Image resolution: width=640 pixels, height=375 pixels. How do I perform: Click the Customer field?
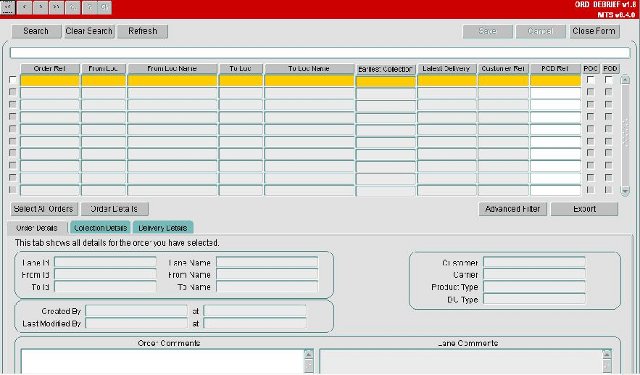534,262
